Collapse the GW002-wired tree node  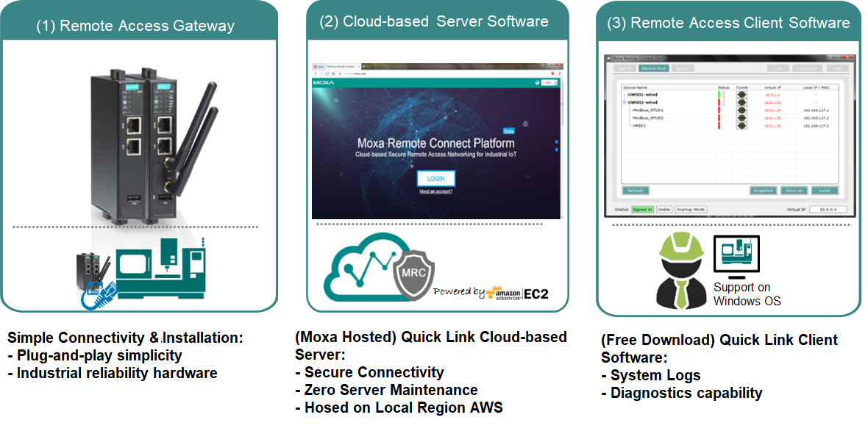pyautogui.click(x=625, y=102)
